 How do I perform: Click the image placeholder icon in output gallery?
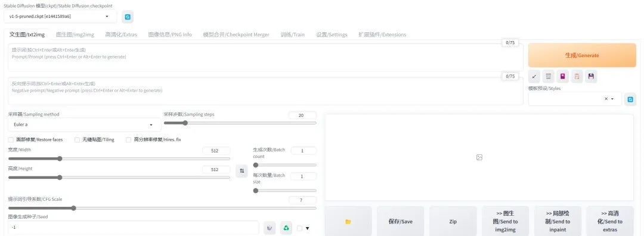pos(479,157)
